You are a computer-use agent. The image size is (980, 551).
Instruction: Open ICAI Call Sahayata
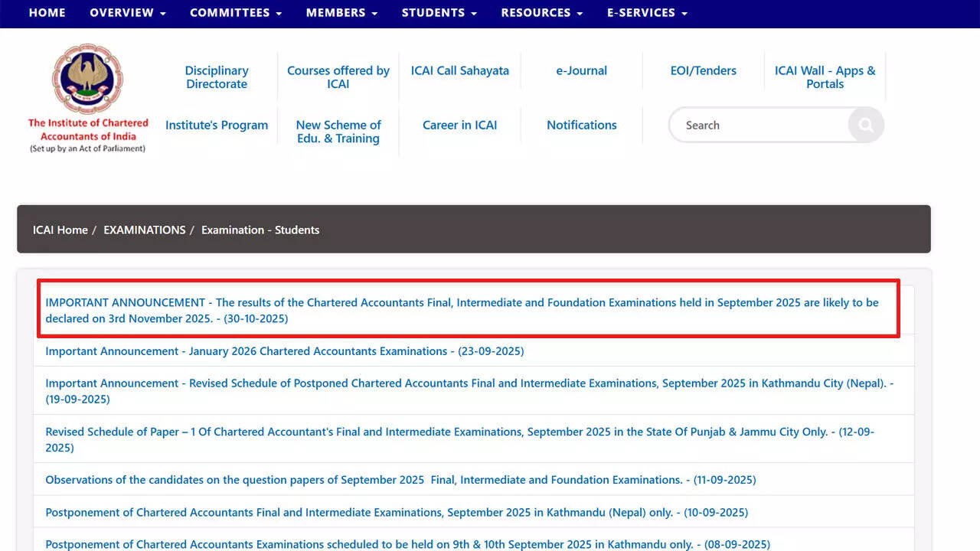click(459, 70)
